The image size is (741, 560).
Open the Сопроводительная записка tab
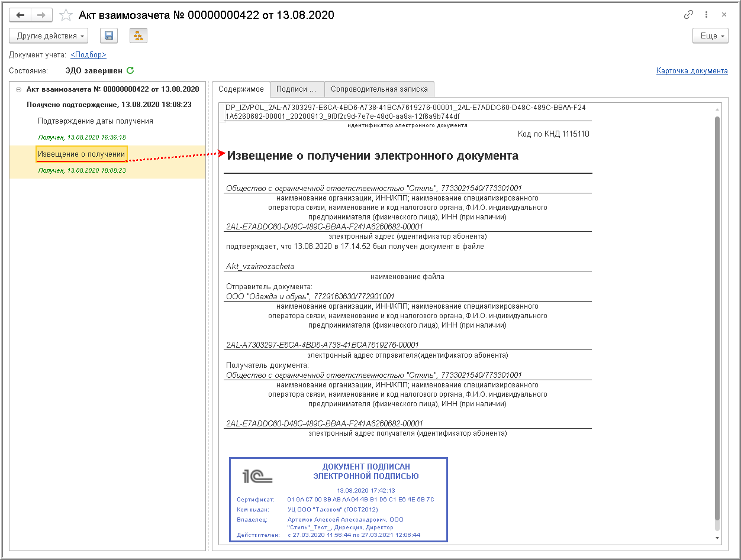tap(379, 89)
